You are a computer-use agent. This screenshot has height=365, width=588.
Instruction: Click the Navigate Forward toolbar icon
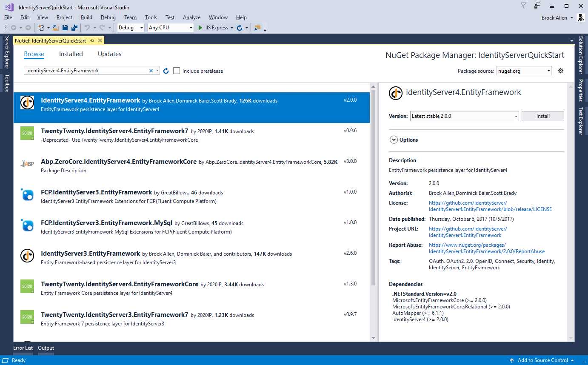28,28
